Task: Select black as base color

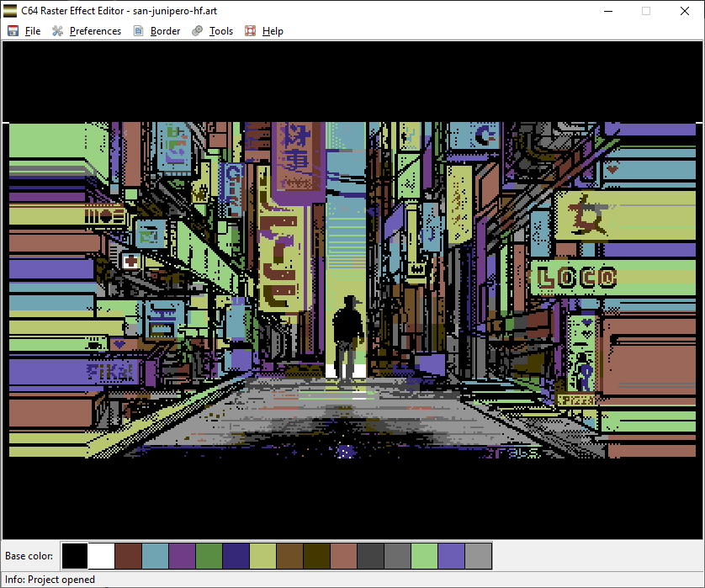Action: pyautogui.click(x=75, y=556)
